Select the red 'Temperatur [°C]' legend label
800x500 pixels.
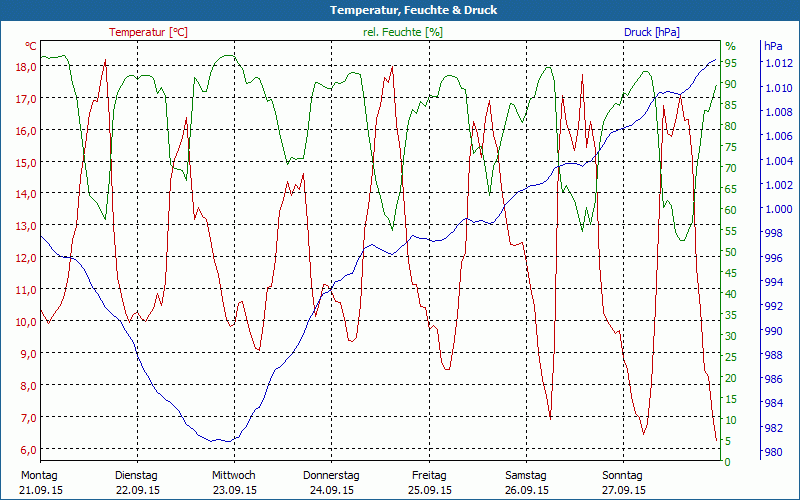[x=148, y=32]
